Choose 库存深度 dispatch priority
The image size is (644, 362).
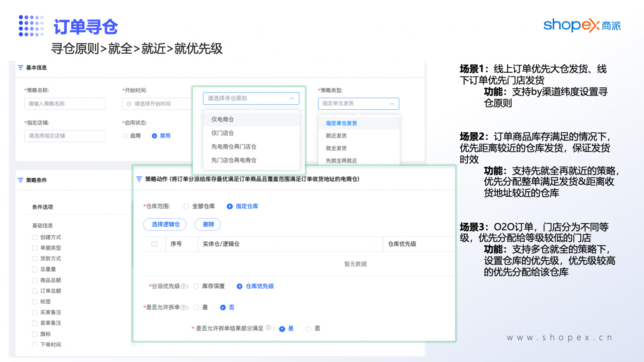click(196, 286)
